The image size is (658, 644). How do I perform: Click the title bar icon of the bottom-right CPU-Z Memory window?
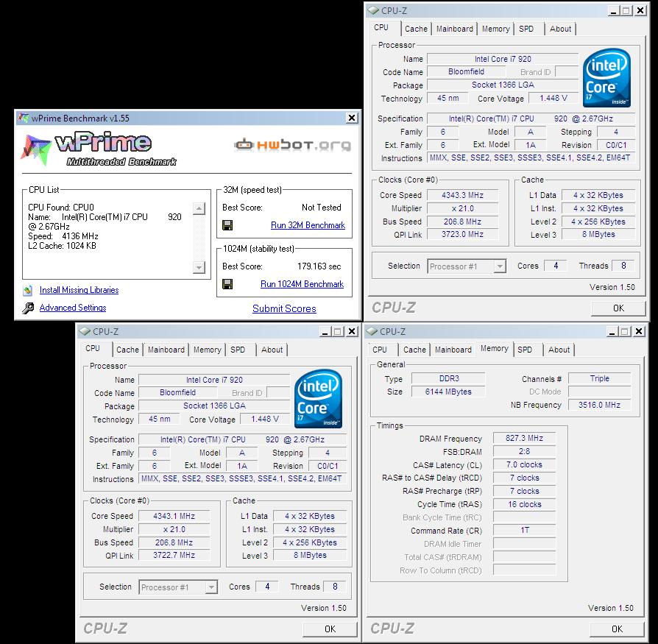point(372,331)
